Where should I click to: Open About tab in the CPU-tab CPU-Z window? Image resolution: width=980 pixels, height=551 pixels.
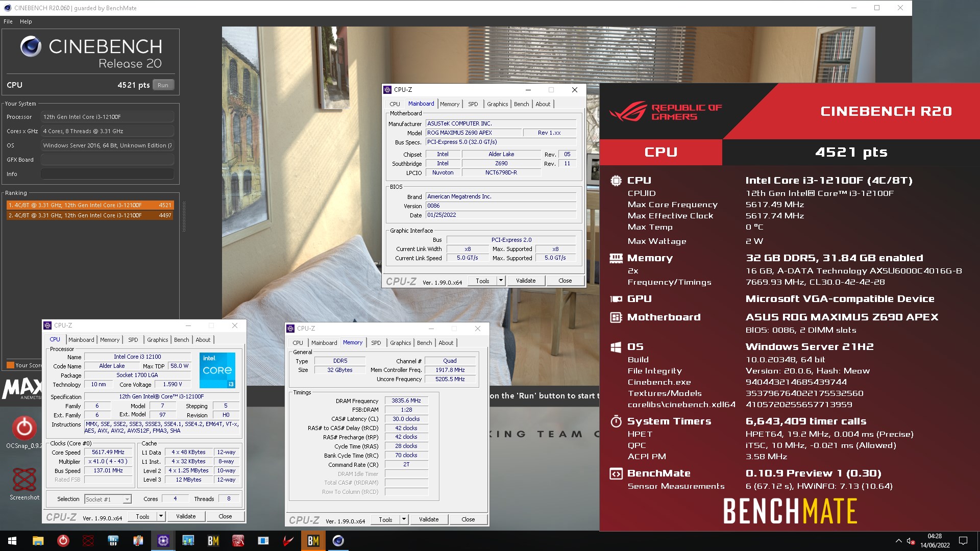203,340
